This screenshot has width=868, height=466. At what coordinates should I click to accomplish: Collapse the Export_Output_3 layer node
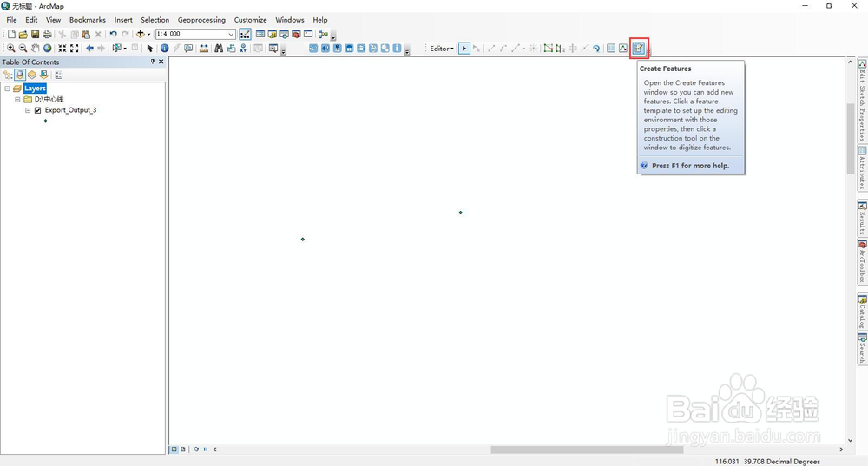coord(28,110)
